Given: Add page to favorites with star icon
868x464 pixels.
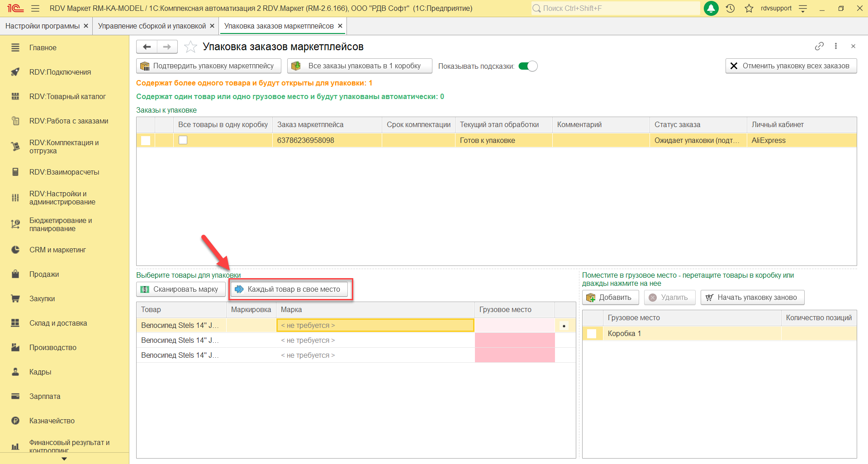Looking at the screenshot, I should [x=191, y=47].
